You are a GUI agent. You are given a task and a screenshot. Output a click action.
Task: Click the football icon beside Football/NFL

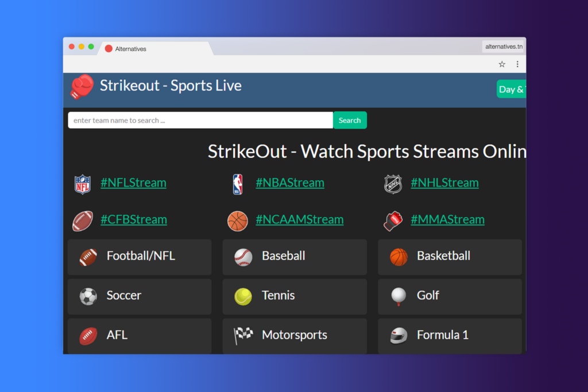(x=88, y=257)
